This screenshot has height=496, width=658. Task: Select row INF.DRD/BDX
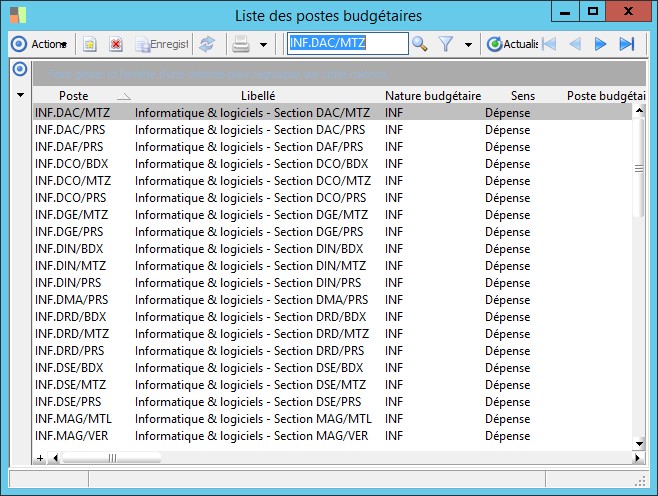click(332, 316)
